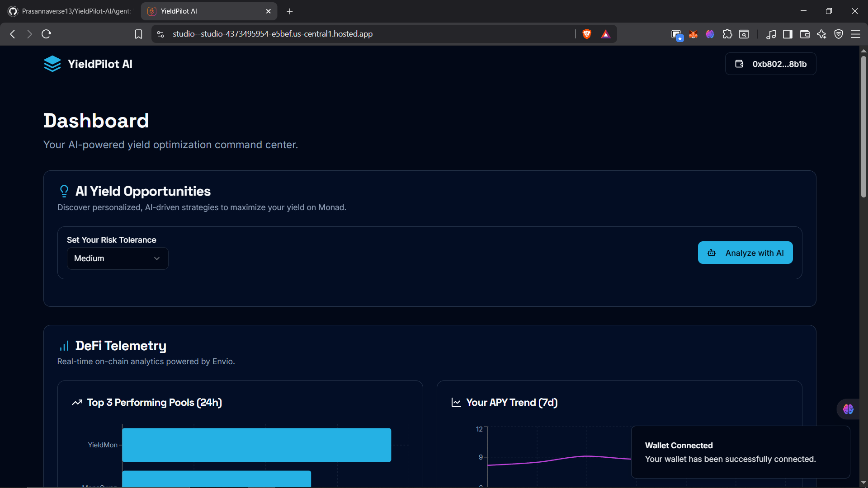
Task: Switch to the Prasannaverse13 GitHub tab
Action: (x=72, y=11)
